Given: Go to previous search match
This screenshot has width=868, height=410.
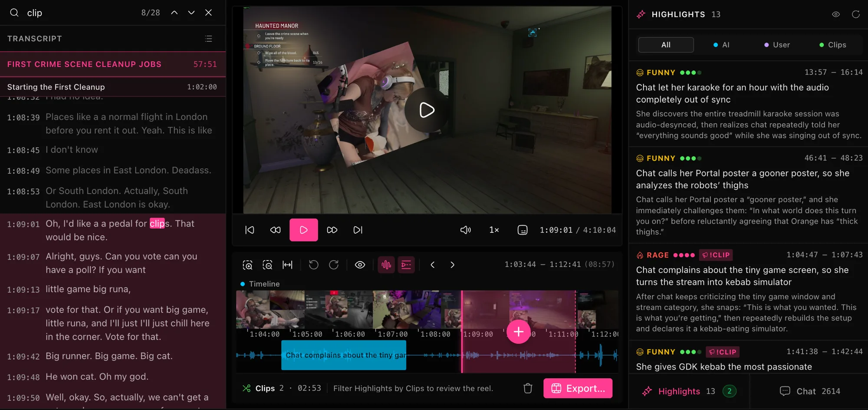Looking at the screenshot, I should pos(174,13).
